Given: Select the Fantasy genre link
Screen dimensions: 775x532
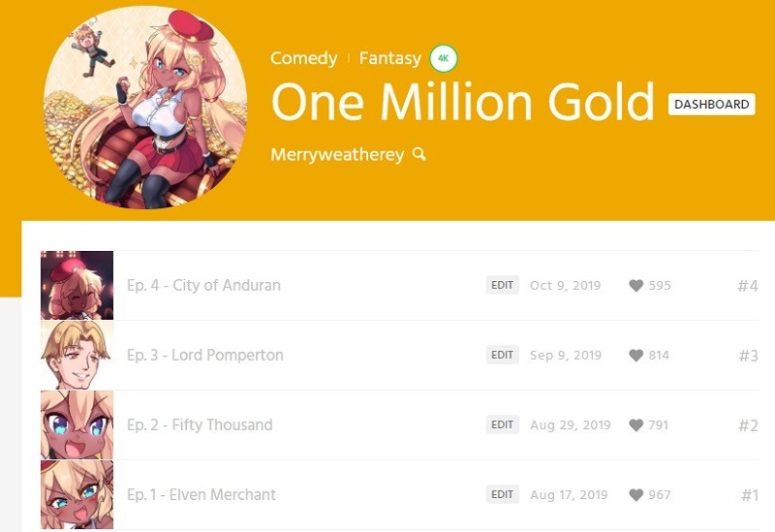Looking at the screenshot, I should point(390,58).
